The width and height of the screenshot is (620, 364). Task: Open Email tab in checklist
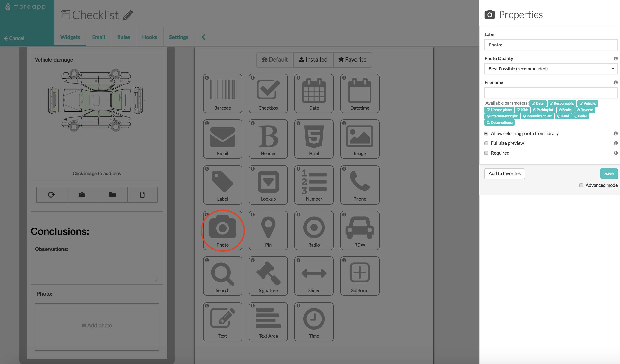pyautogui.click(x=98, y=37)
